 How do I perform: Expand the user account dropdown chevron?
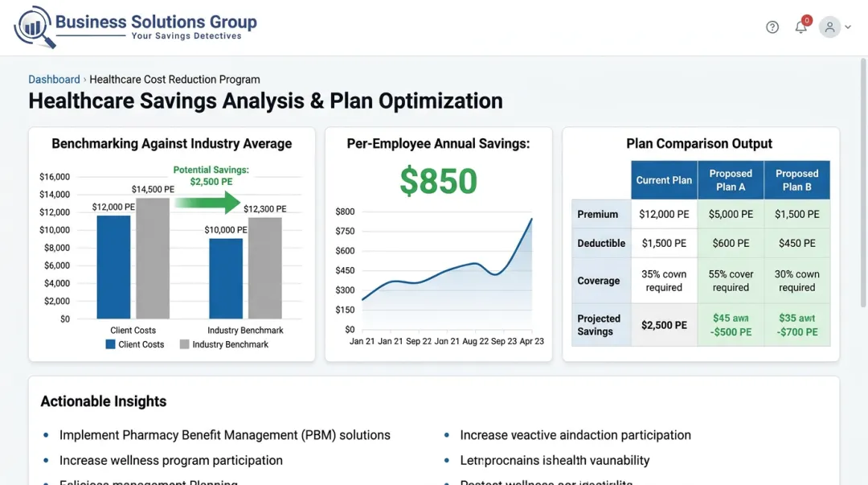(x=848, y=27)
